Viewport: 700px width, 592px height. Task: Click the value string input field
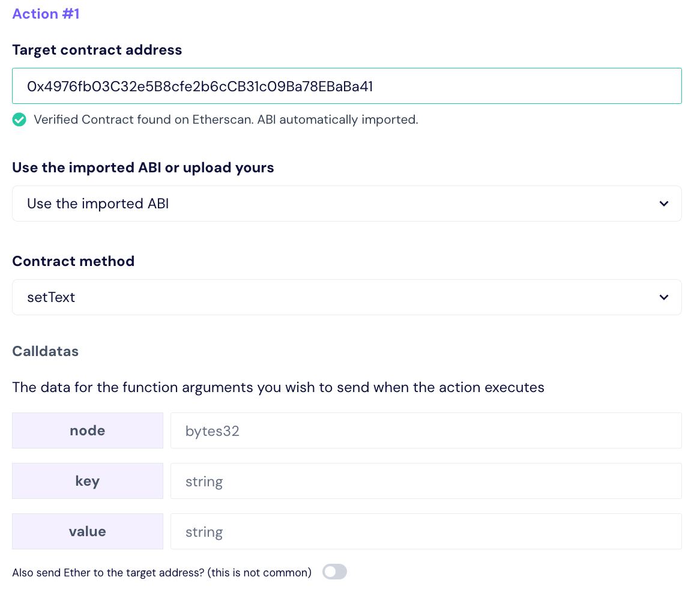426,531
